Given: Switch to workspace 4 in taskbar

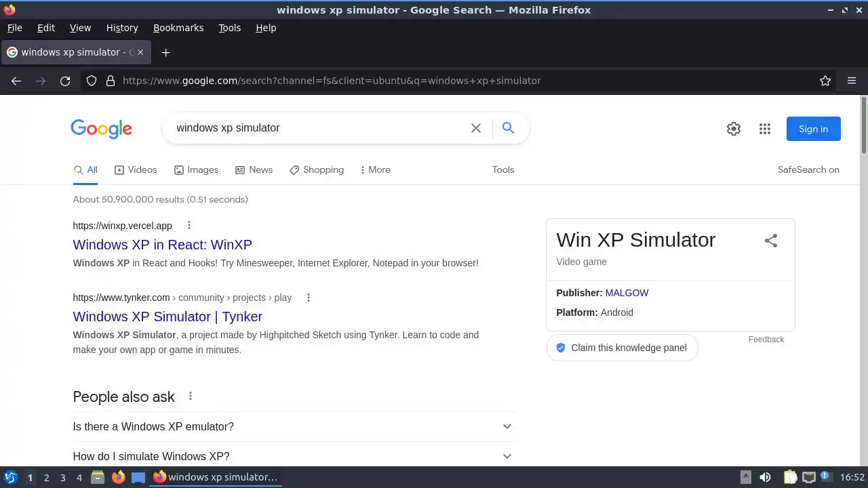Looking at the screenshot, I should pos(79,477).
